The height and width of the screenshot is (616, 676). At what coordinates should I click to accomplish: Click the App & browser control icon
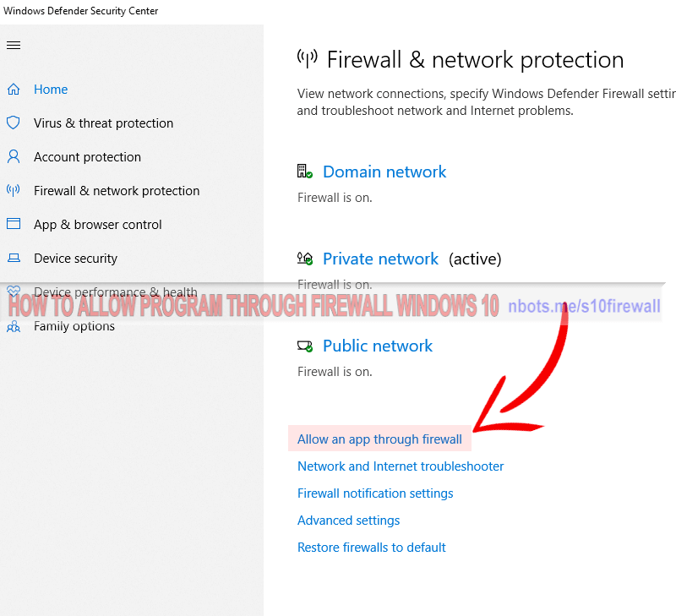14,225
